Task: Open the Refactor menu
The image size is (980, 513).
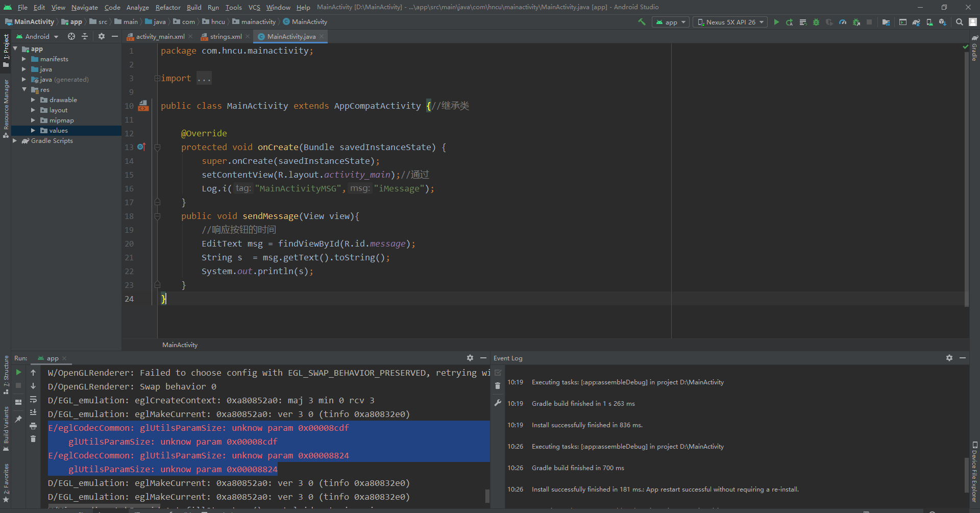Action: pos(168,7)
